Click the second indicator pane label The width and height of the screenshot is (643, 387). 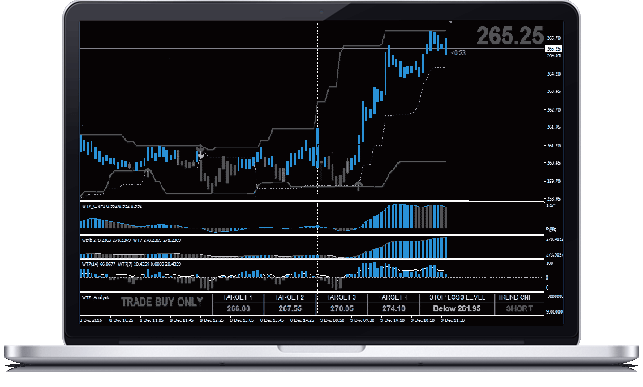pos(131,240)
